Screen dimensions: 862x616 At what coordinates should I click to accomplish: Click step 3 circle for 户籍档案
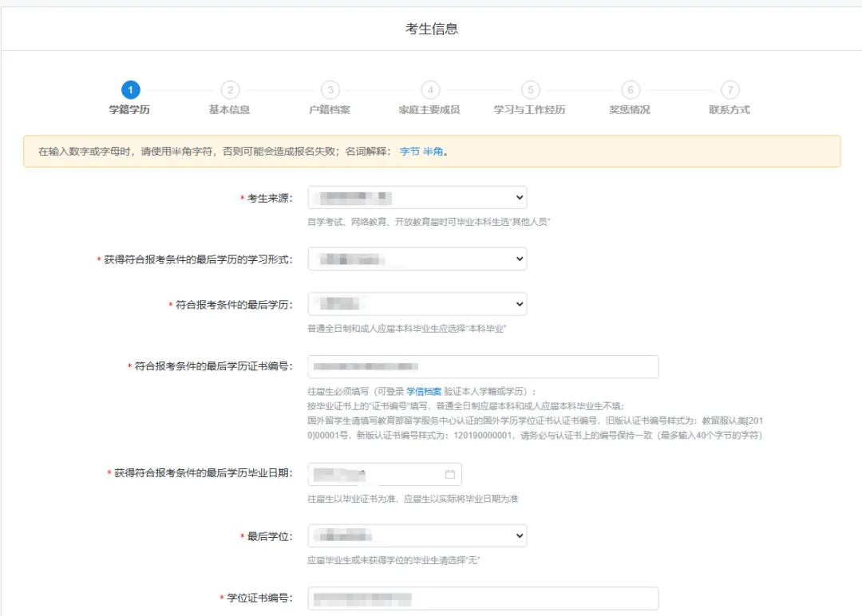[x=330, y=89]
